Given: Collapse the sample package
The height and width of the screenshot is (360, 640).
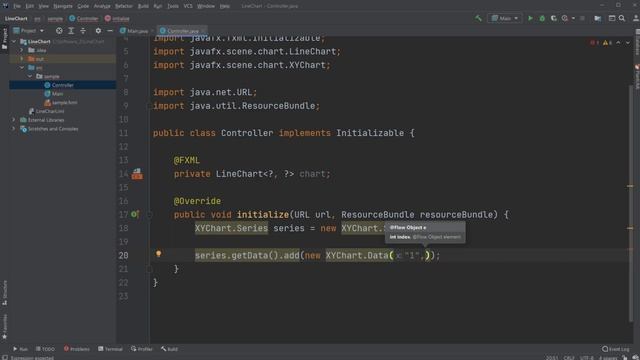Looking at the screenshot, I should point(30,76).
